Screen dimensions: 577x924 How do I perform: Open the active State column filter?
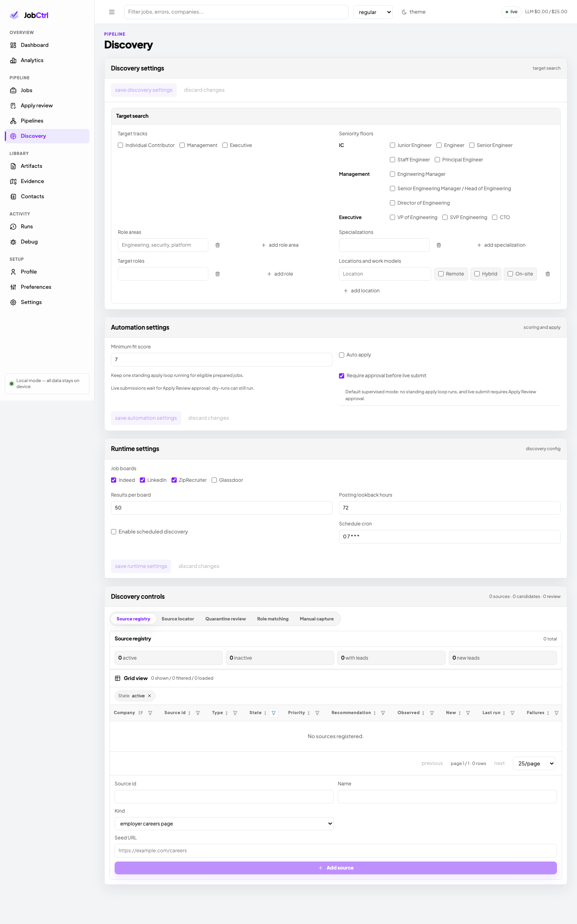[274, 713]
